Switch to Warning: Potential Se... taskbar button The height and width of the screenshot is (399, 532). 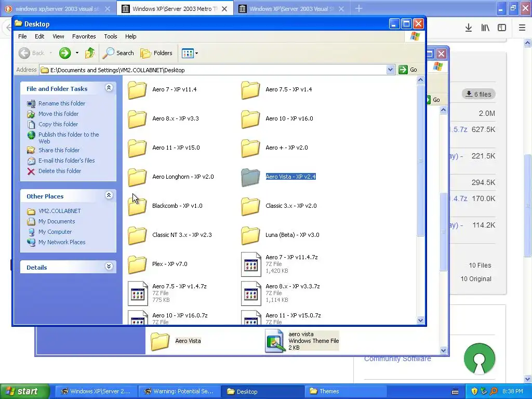[179, 392]
